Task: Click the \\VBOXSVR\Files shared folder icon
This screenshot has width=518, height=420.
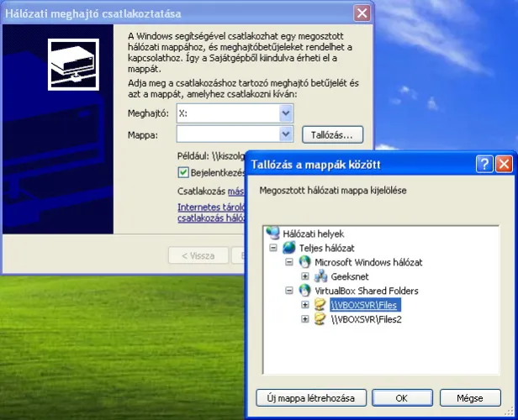Action: [x=320, y=305]
